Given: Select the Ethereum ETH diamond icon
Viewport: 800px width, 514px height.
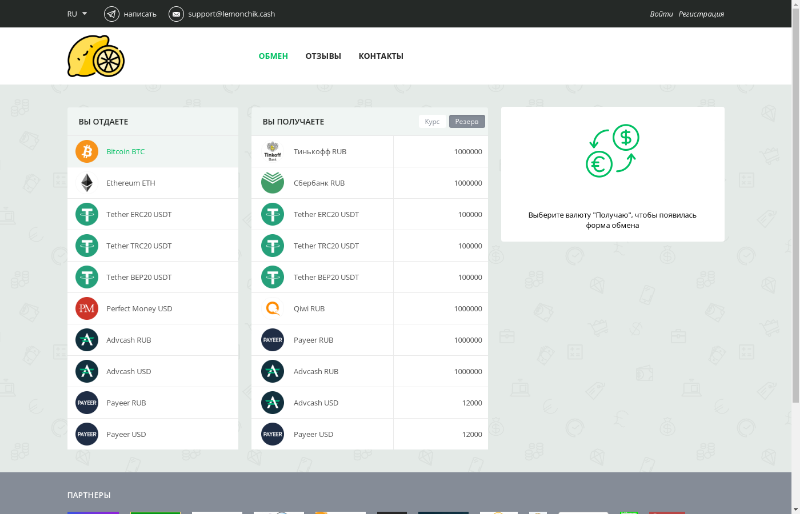Looking at the screenshot, I should point(86,183).
